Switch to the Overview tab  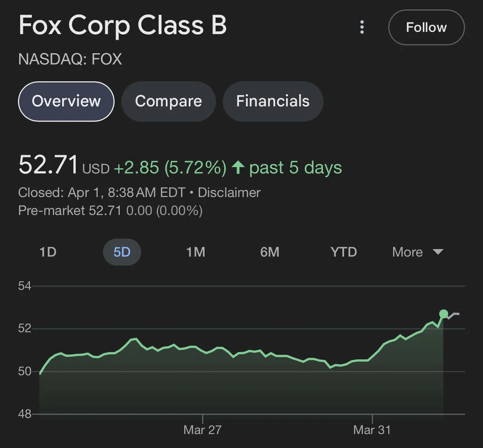click(66, 101)
